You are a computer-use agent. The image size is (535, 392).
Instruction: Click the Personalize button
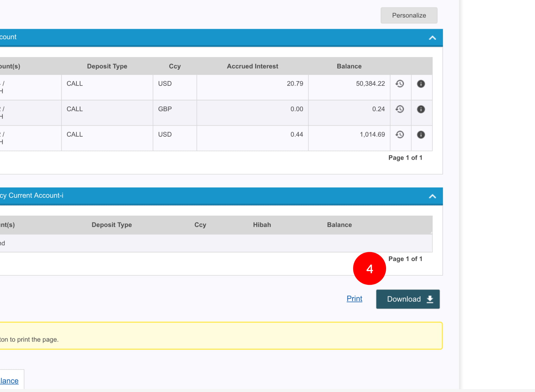click(x=409, y=15)
